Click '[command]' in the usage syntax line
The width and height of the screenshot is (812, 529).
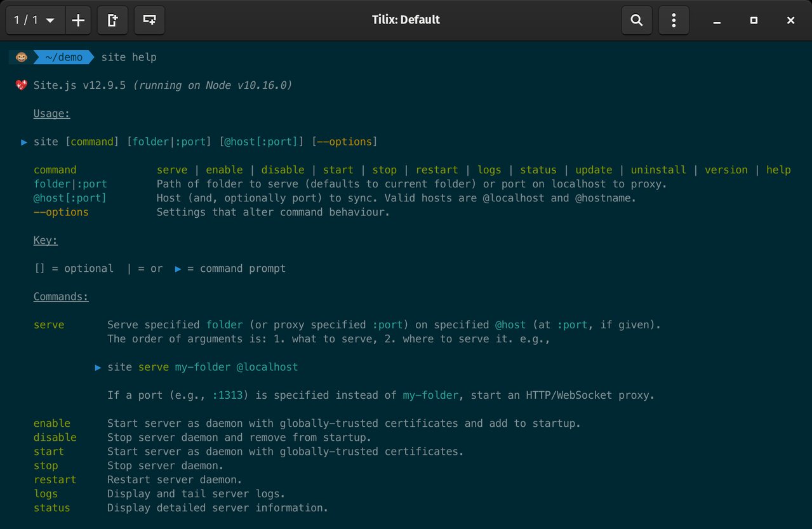point(92,142)
